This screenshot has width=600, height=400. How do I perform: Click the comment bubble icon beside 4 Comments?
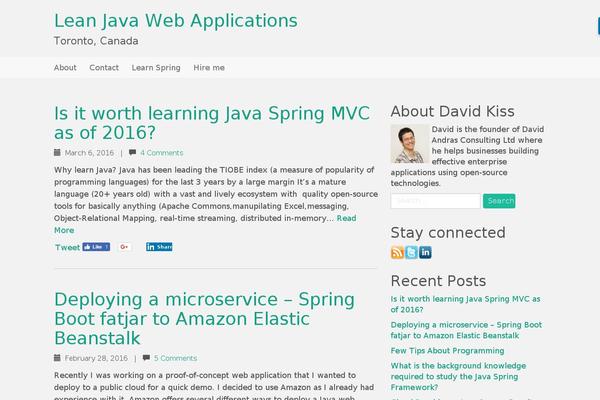(132, 152)
